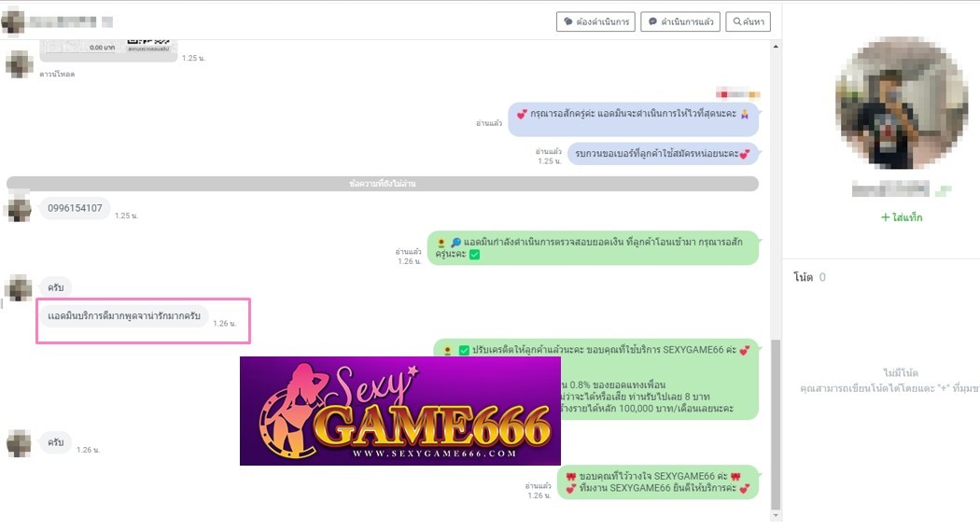This screenshot has height=530, width=980.
Task: Open the SexyGame666 banner image
Action: pos(399,411)
